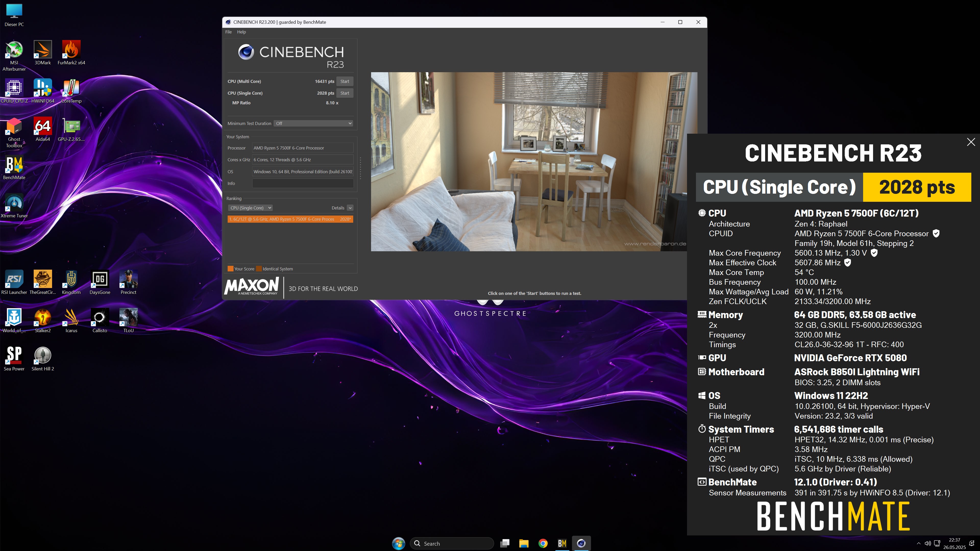Show hidden system tray icons

click(918, 543)
